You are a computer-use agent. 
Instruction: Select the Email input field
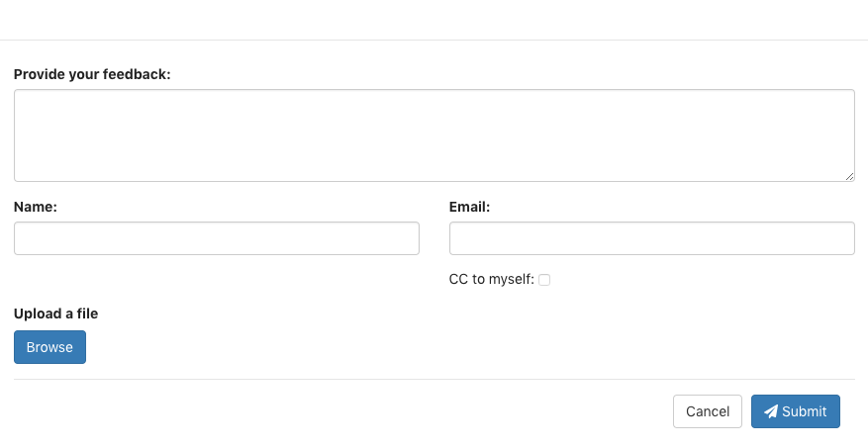[x=651, y=238]
